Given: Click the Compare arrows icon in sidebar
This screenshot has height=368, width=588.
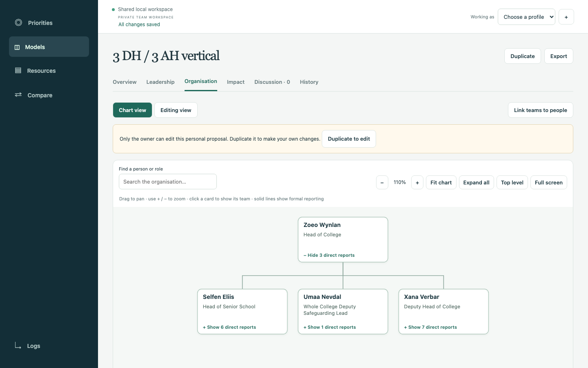Looking at the screenshot, I should pyautogui.click(x=18, y=94).
